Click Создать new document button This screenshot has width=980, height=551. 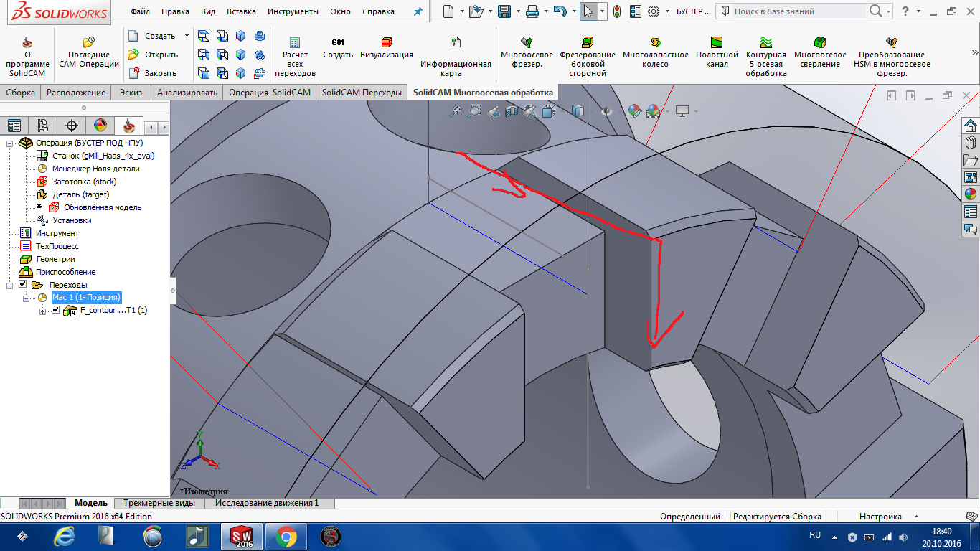tap(152, 36)
